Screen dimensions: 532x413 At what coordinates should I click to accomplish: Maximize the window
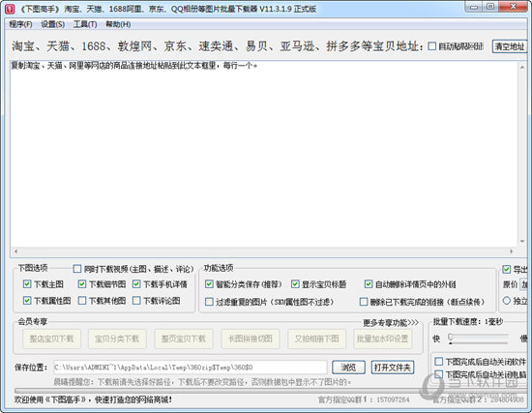(x=490, y=7)
